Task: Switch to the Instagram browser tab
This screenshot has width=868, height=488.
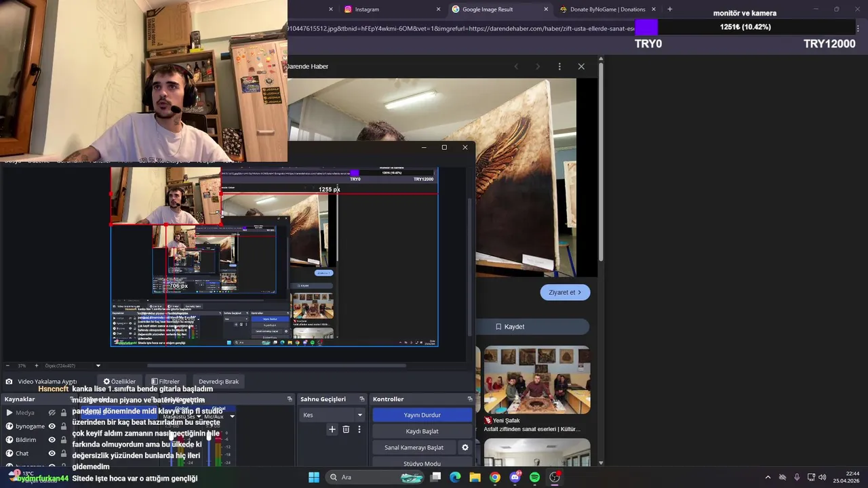Action: 367,9
